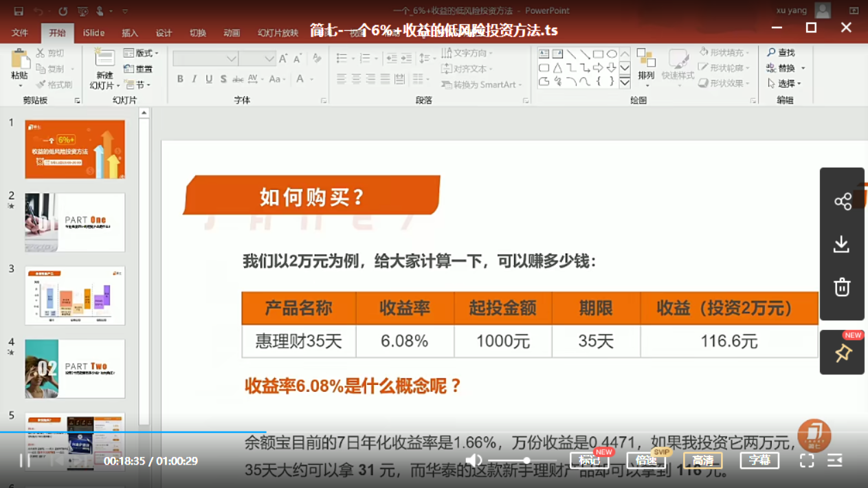868x488 pixels.
Task: Select the Rectangle shape in gallery
Action: (x=598, y=54)
